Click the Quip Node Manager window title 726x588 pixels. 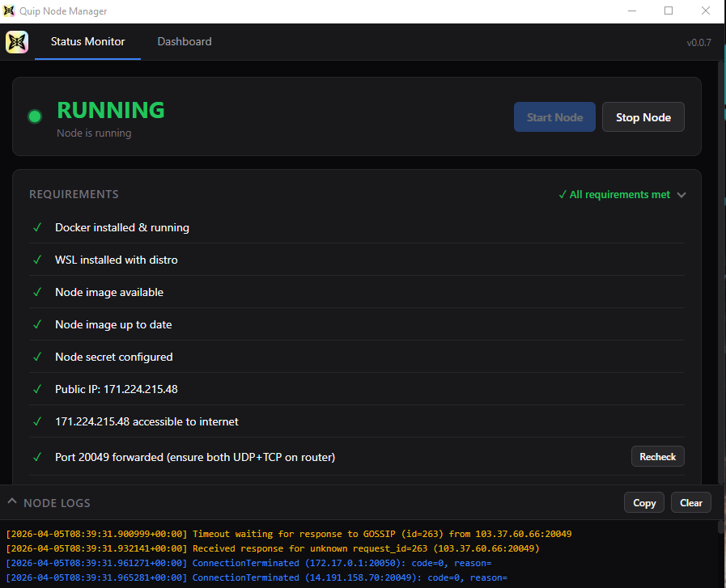[x=63, y=11]
